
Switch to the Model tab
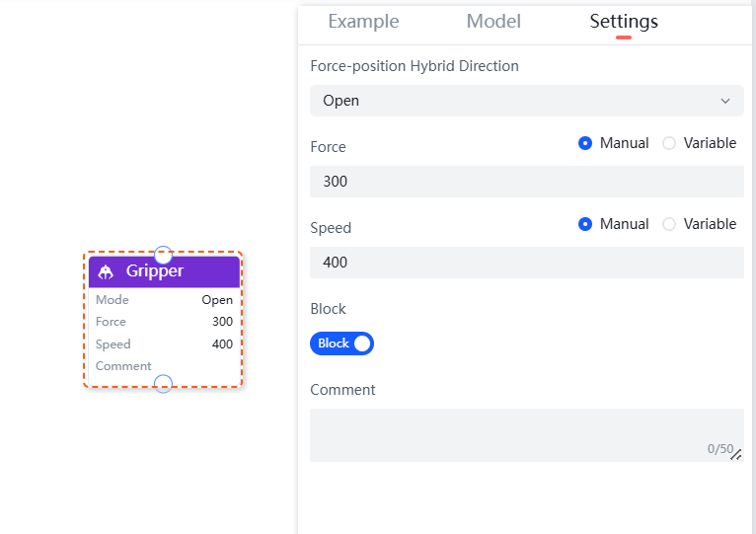pos(493,22)
